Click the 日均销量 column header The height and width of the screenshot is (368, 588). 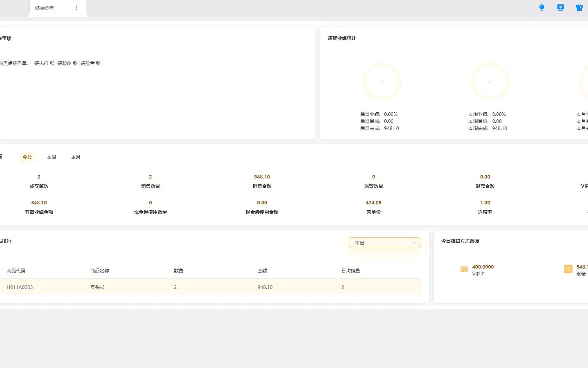point(351,271)
